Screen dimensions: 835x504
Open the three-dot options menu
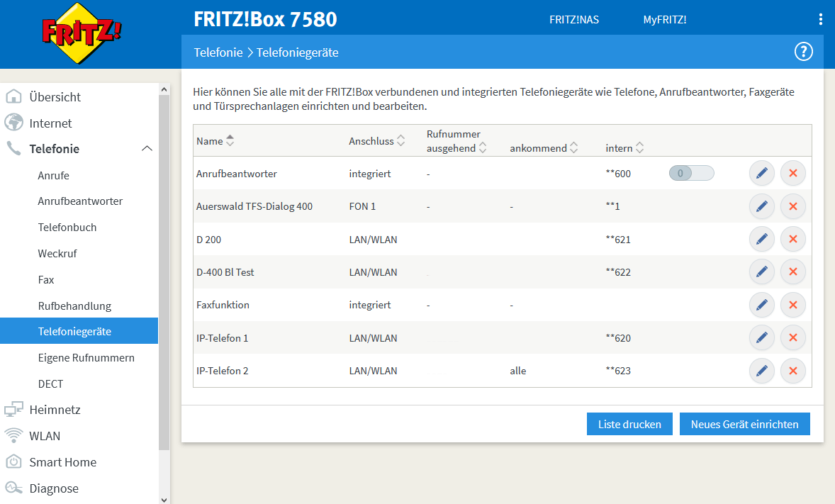(x=820, y=20)
